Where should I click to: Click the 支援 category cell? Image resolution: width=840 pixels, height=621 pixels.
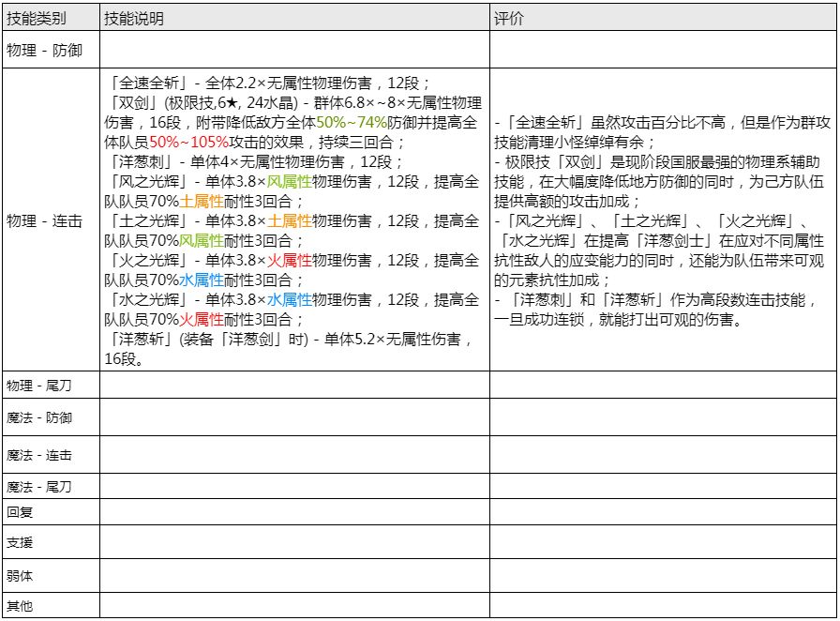51,541
